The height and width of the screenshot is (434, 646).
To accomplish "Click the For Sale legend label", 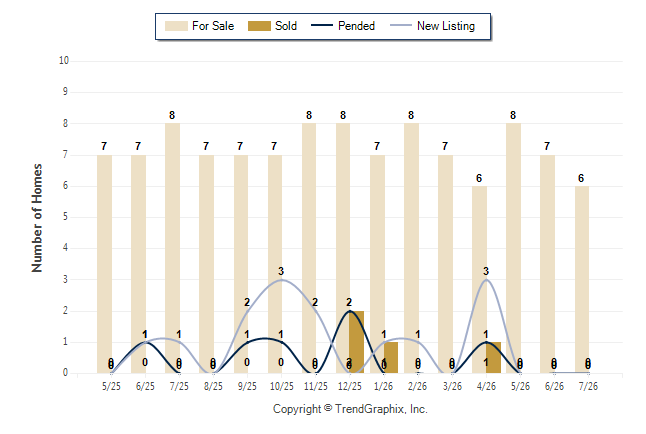I will click(x=213, y=26).
